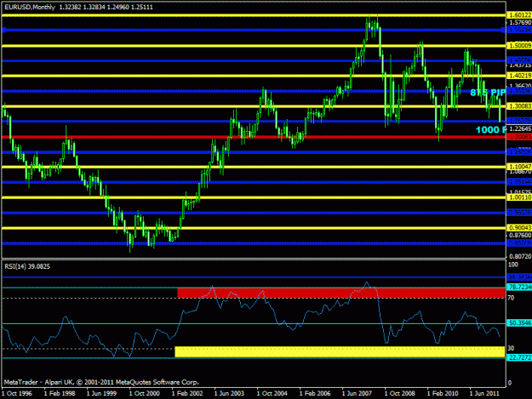This screenshot has width=532, height=399.
Task: Click the 1000 P text label
Action: coord(490,130)
